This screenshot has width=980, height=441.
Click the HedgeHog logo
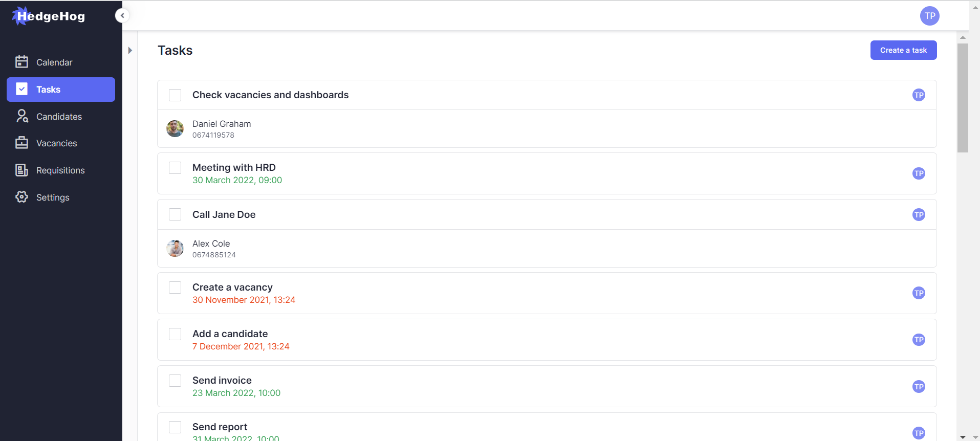tap(49, 16)
